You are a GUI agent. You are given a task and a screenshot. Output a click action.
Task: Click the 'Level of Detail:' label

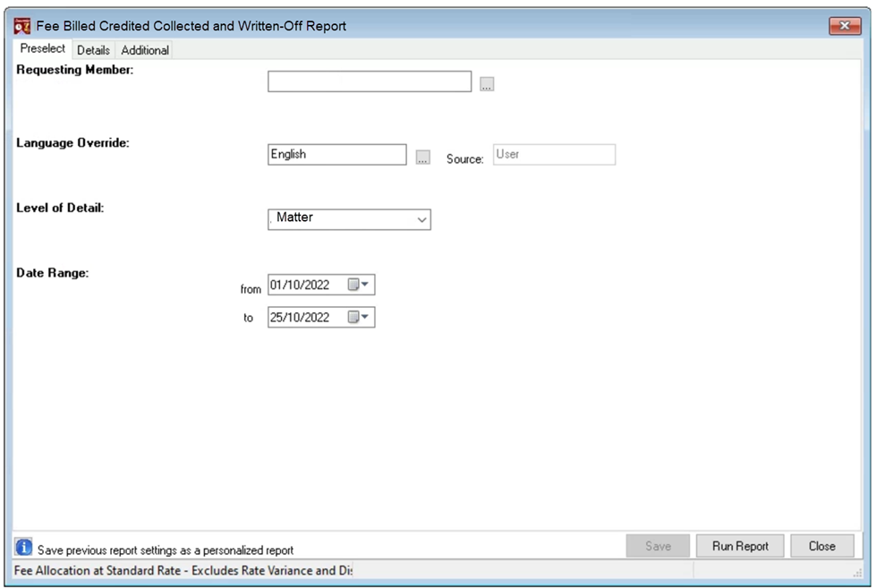click(60, 208)
